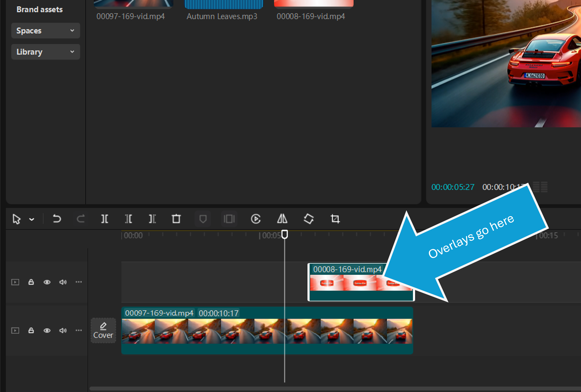Click the Reverse playback circle icon
The height and width of the screenshot is (392, 581).
[256, 219]
